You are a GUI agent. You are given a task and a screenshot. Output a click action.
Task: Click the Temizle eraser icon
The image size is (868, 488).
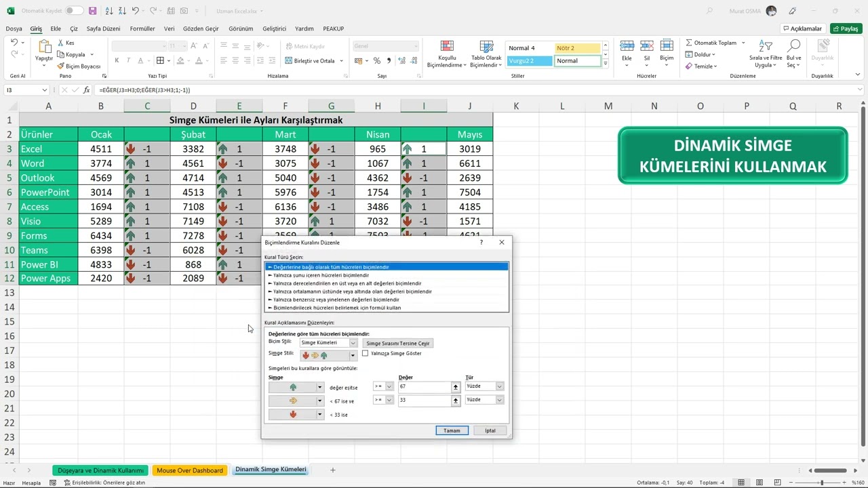[x=689, y=66]
